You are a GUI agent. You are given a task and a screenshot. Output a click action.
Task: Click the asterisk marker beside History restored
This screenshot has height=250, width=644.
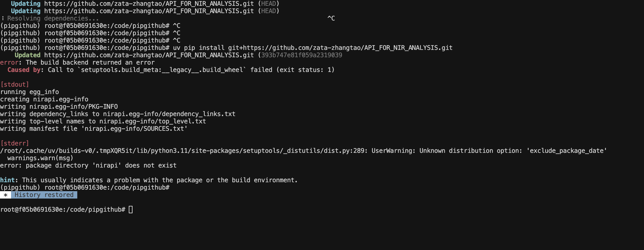(x=6, y=195)
